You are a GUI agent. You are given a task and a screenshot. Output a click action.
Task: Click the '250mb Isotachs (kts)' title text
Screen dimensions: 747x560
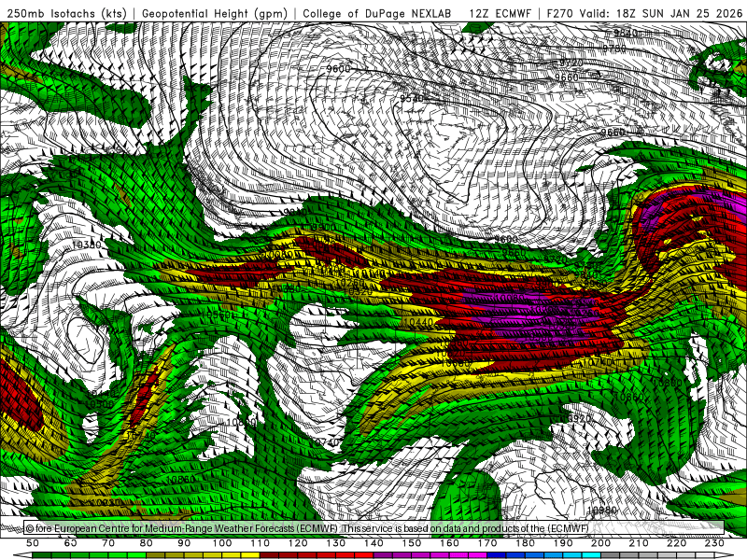tap(67, 14)
